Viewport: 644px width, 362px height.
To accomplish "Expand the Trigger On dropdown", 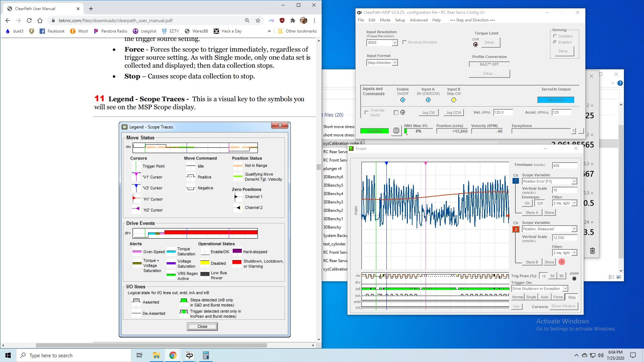I will coord(565,289).
